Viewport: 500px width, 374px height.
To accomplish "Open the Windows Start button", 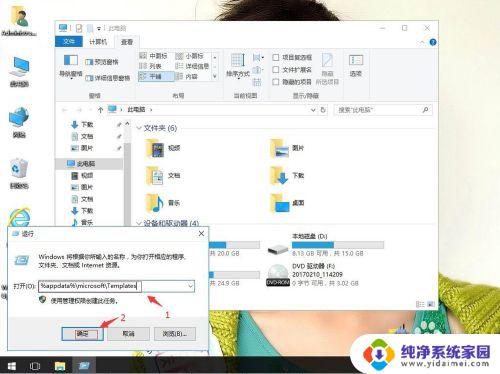I will tap(11, 366).
